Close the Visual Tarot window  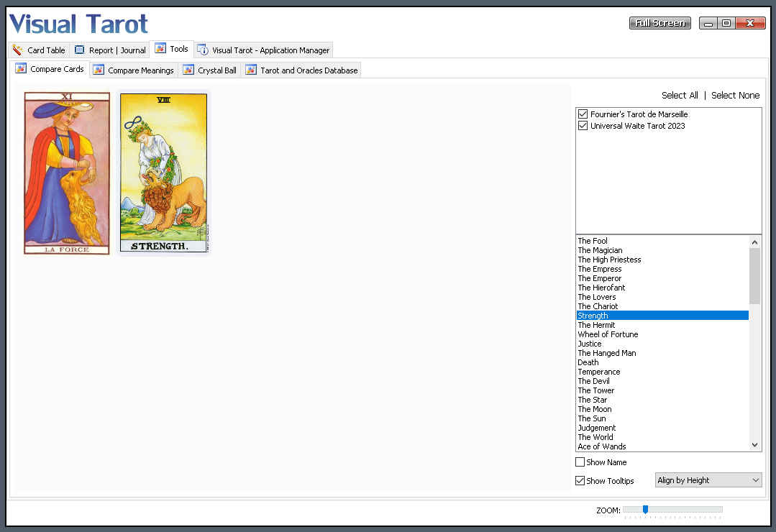pos(750,23)
